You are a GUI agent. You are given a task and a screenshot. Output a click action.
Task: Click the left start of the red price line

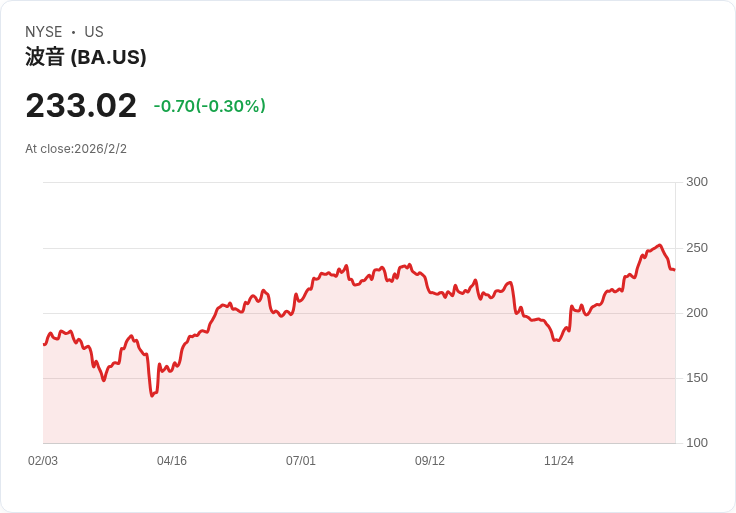click(x=44, y=344)
